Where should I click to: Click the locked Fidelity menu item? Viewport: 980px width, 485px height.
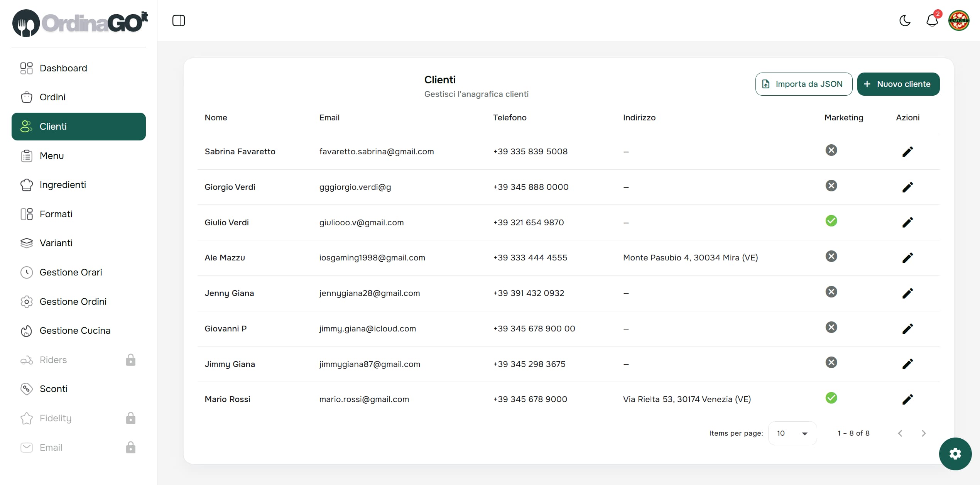pos(79,418)
